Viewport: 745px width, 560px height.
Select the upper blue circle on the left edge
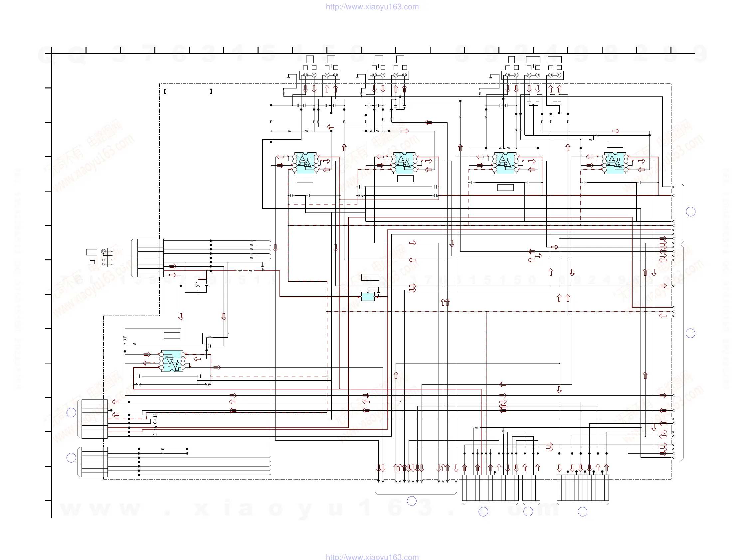click(72, 413)
